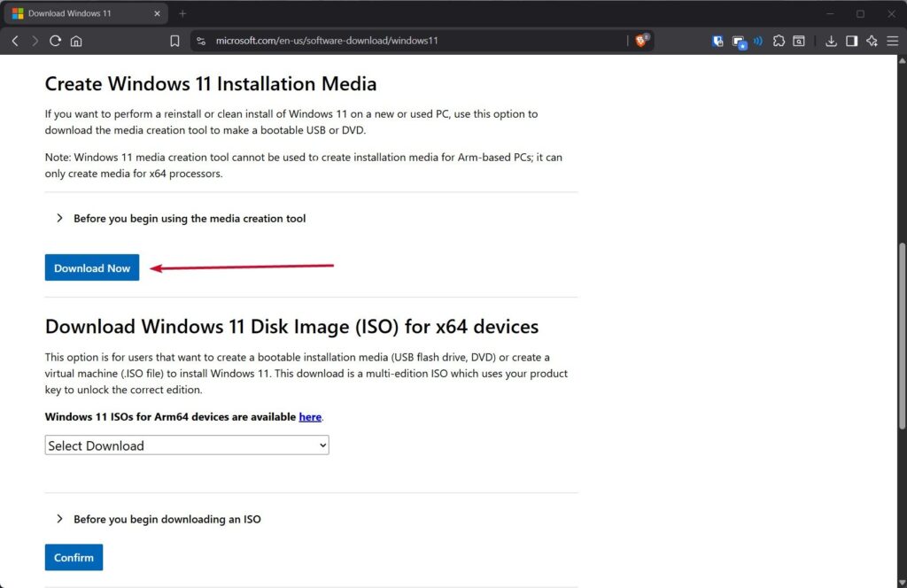Click the bookmark icon near the address bar
Screen dimensions: 907x588
(174, 40)
